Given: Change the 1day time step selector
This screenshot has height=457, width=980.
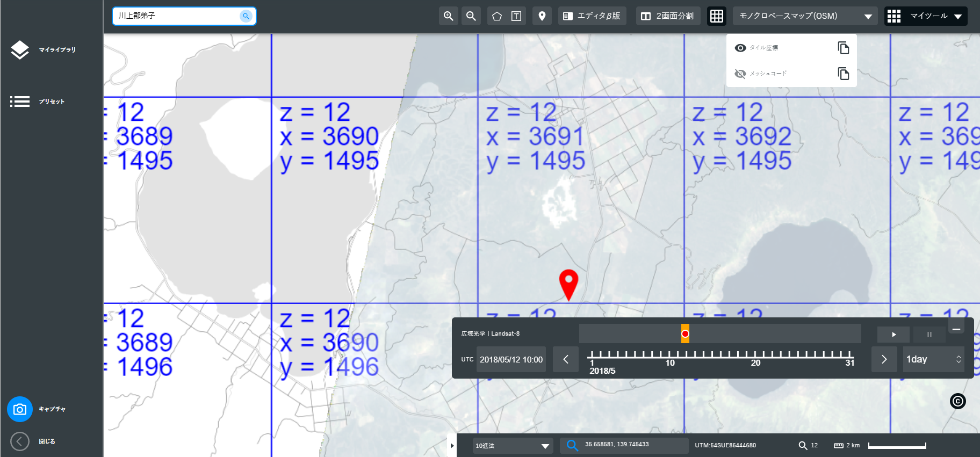Looking at the screenshot, I should [933, 359].
